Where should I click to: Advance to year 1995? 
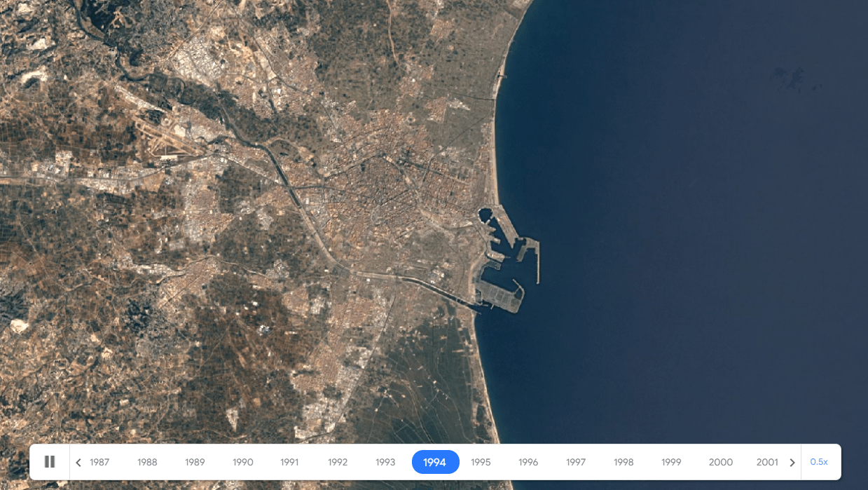point(481,463)
